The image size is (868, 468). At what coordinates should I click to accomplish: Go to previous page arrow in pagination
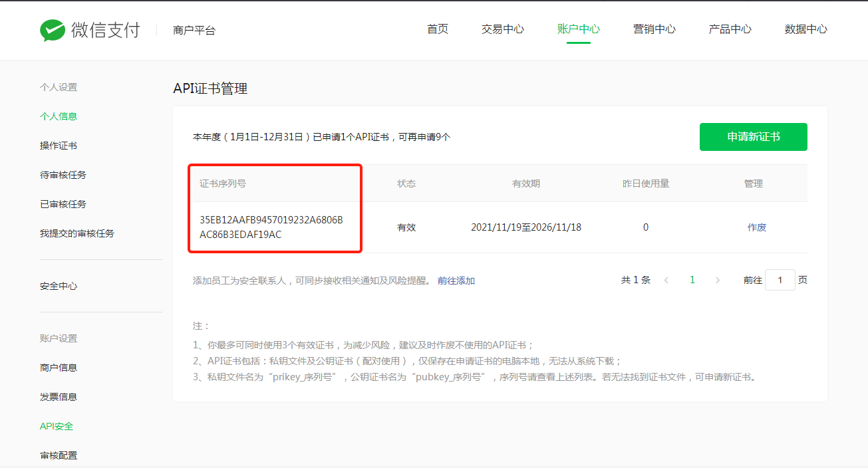[x=666, y=281]
